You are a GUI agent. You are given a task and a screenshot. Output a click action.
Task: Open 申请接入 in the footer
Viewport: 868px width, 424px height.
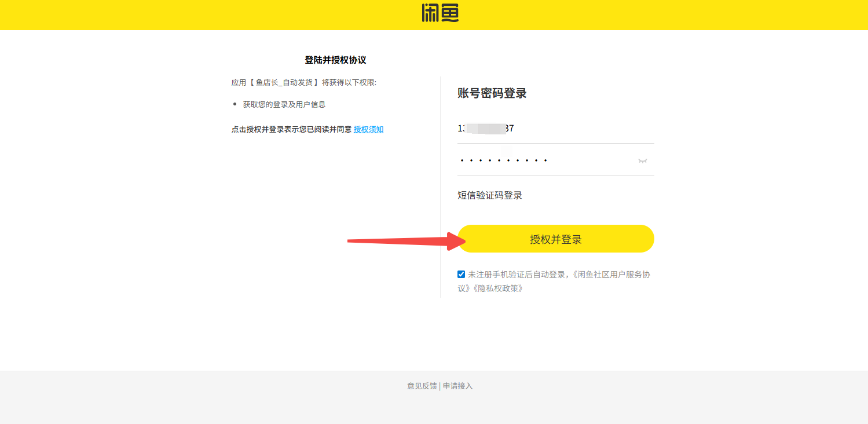(458, 386)
